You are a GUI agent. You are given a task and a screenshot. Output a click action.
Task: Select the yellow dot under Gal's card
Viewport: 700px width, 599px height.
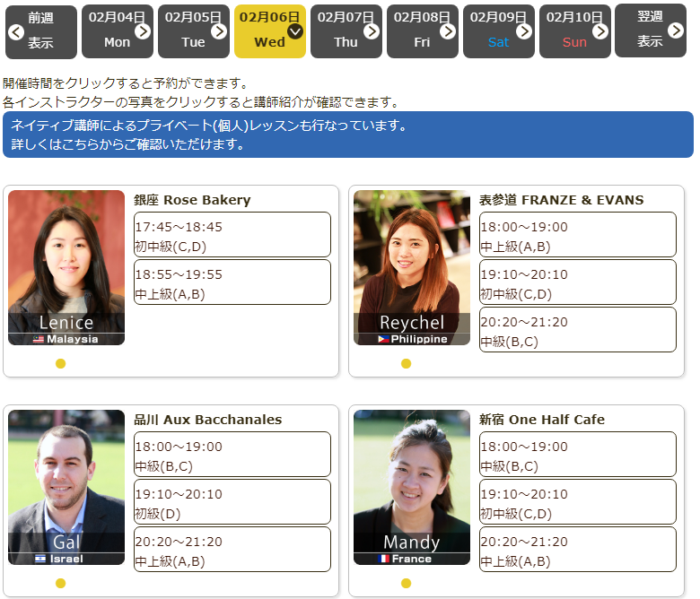(x=61, y=583)
